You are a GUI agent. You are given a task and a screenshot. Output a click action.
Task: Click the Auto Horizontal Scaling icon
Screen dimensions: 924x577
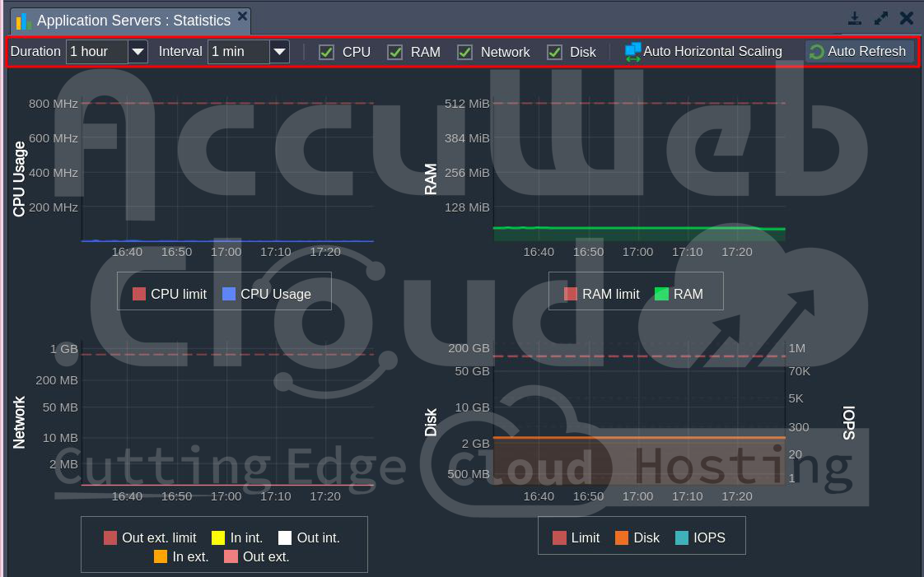coord(632,52)
